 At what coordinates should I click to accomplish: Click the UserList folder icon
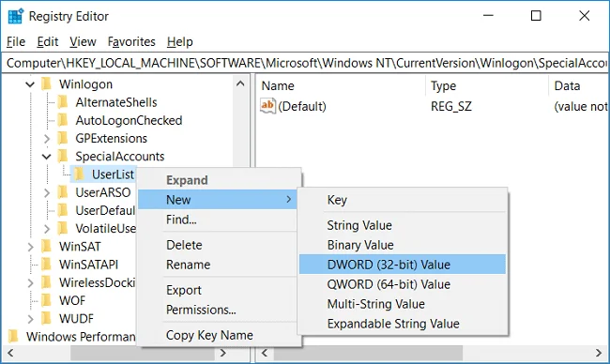(x=79, y=174)
